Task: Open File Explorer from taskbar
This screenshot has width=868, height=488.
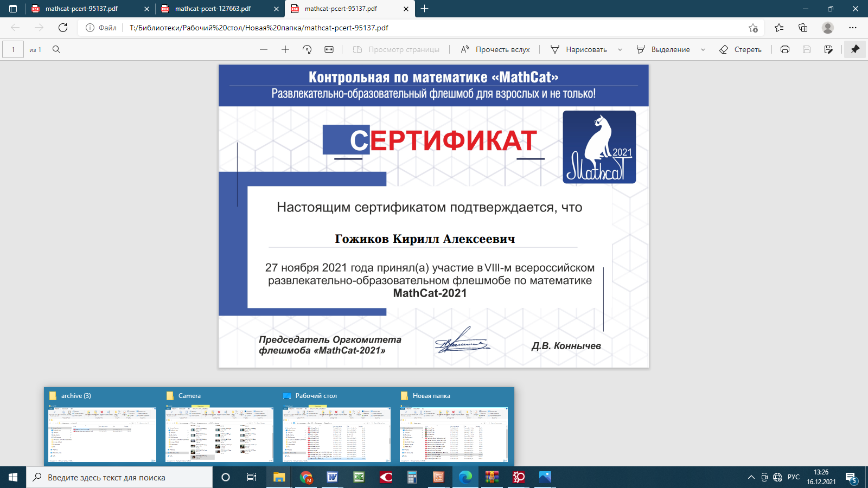Action: click(279, 477)
